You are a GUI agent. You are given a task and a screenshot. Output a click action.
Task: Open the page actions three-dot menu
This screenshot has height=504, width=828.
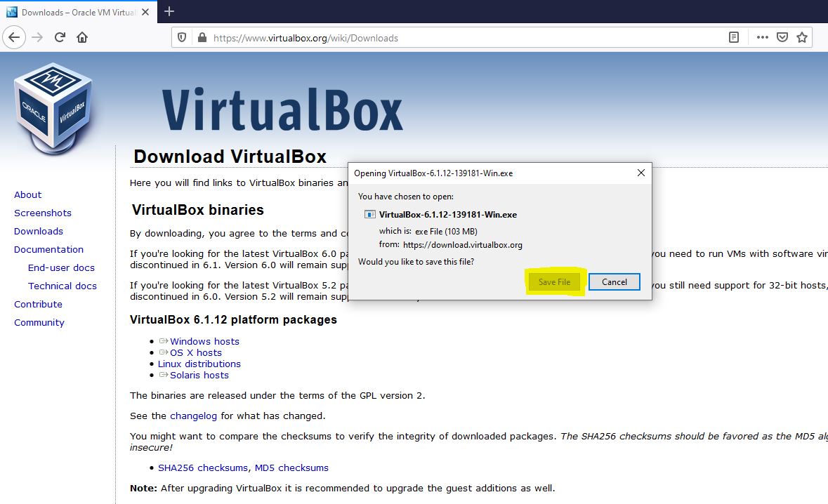(x=761, y=37)
